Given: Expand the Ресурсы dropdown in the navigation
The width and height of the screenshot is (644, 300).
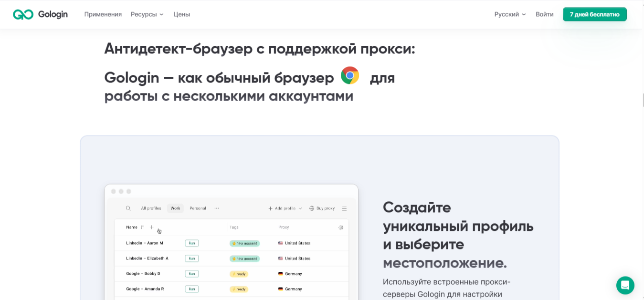Looking at the screenshot, I should pos(146,14).
